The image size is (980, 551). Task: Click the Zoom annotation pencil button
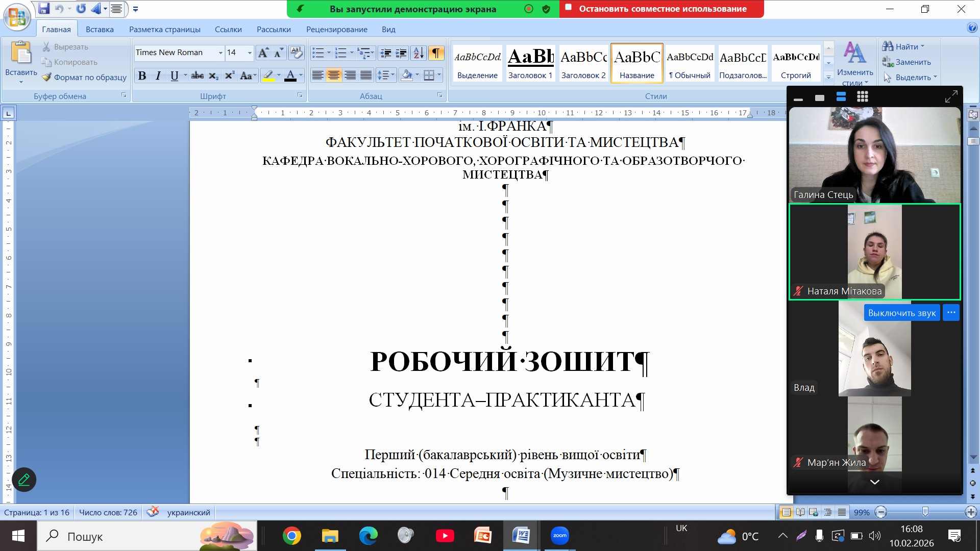[x=24, y=480]
